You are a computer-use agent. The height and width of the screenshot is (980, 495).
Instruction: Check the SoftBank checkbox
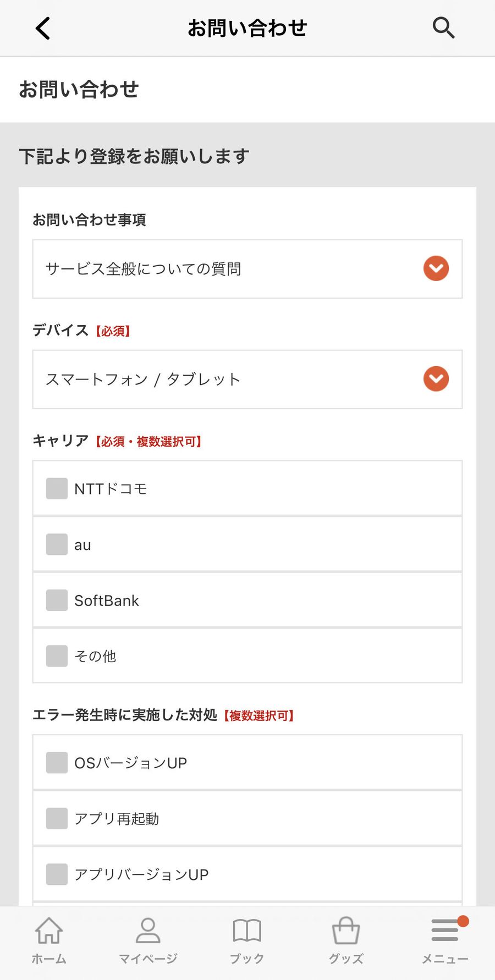57,600
